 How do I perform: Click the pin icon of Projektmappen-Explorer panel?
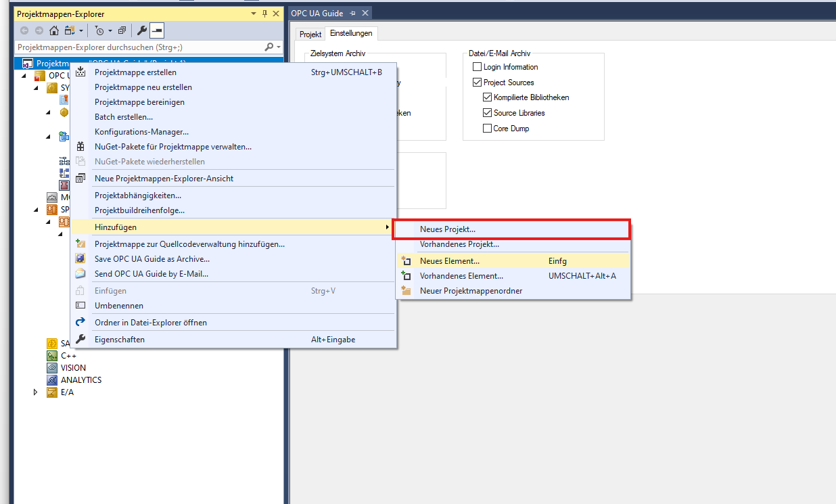(x=264, y=14)
